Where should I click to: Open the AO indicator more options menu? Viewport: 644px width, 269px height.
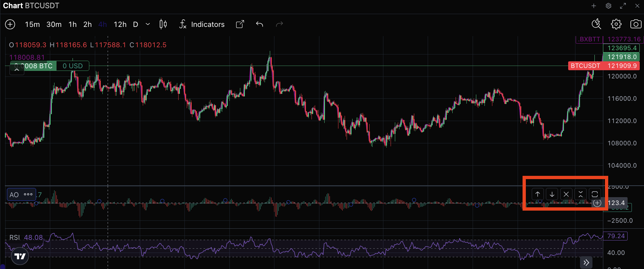pyautogui.click(x=28, y=195)
